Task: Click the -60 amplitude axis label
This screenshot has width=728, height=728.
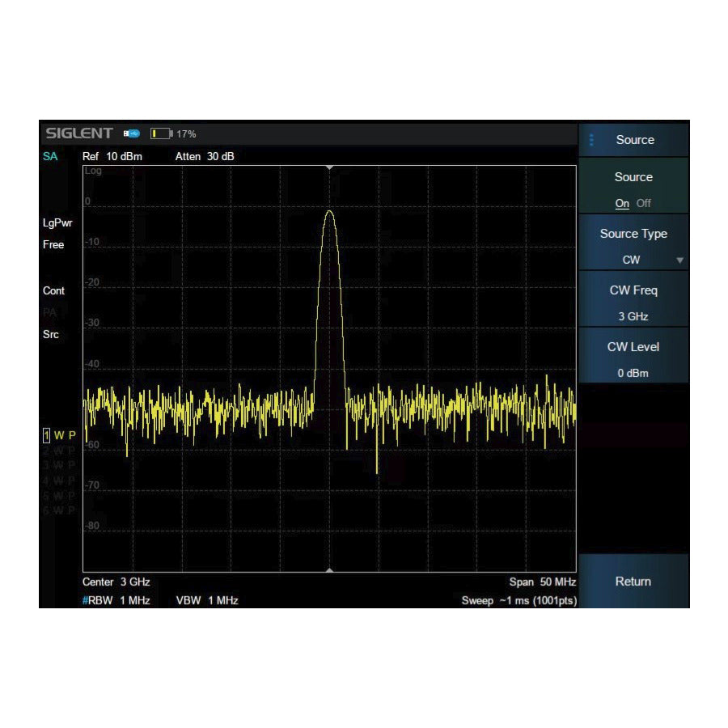Action: 92,445
